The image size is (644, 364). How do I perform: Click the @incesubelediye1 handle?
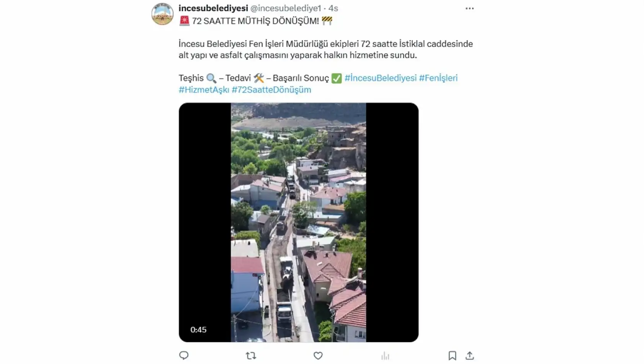(286, 8)
